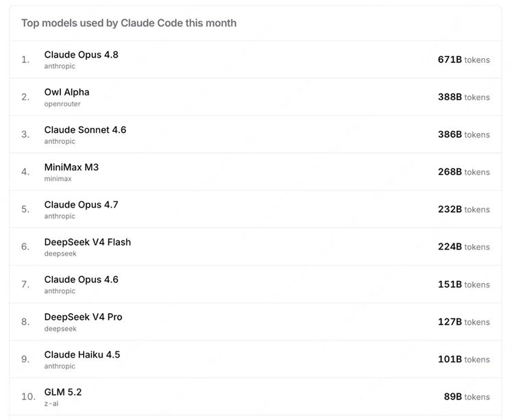514x420 pixels.
Task: Open DeepSeek V4 Flash model details
Action: point(88,242)
